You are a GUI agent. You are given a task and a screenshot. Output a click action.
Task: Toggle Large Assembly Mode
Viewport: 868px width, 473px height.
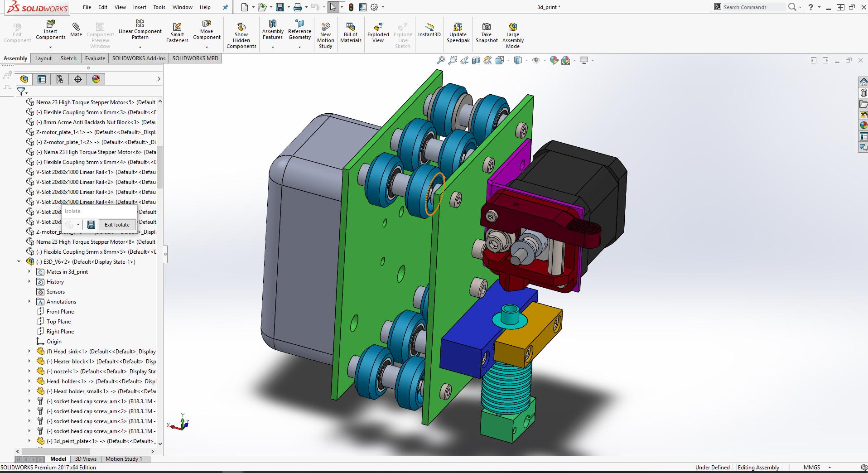coord(512,35)
